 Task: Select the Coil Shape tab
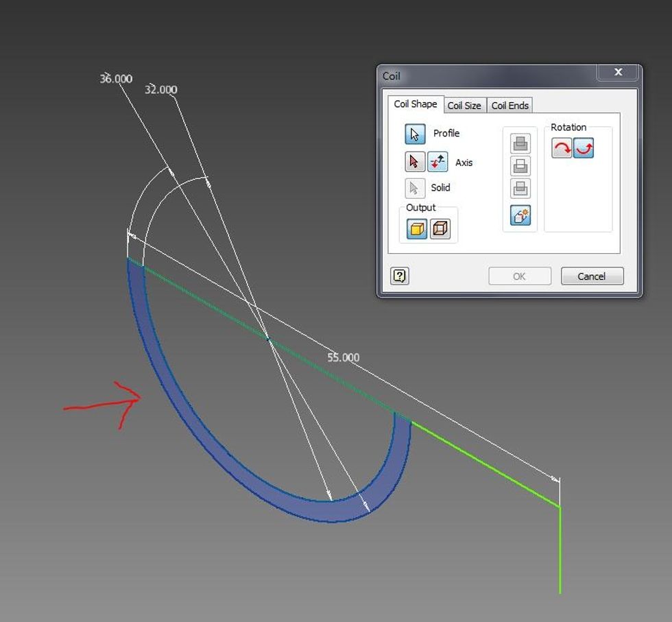click(x=415, y=104)
